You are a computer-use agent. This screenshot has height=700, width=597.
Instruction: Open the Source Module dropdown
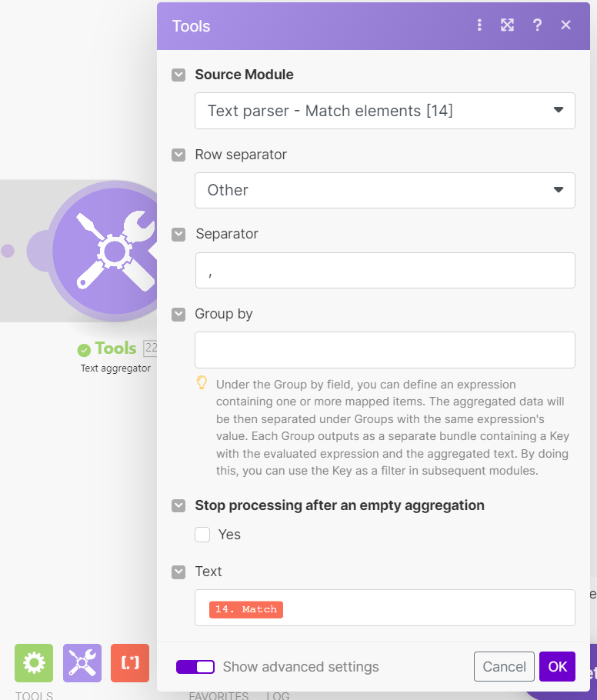point(385,111)
